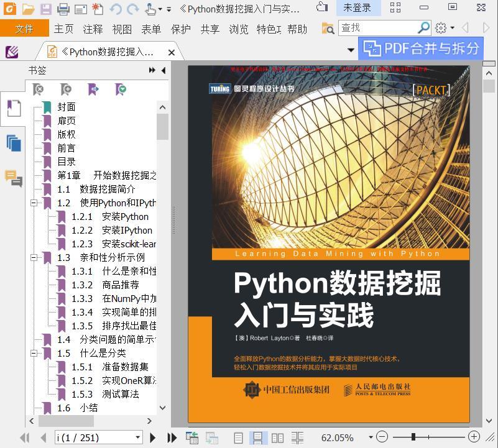This screenshot has height=448, width=498.
Task: Select single page view layout
Action: (x=238, y=438)
